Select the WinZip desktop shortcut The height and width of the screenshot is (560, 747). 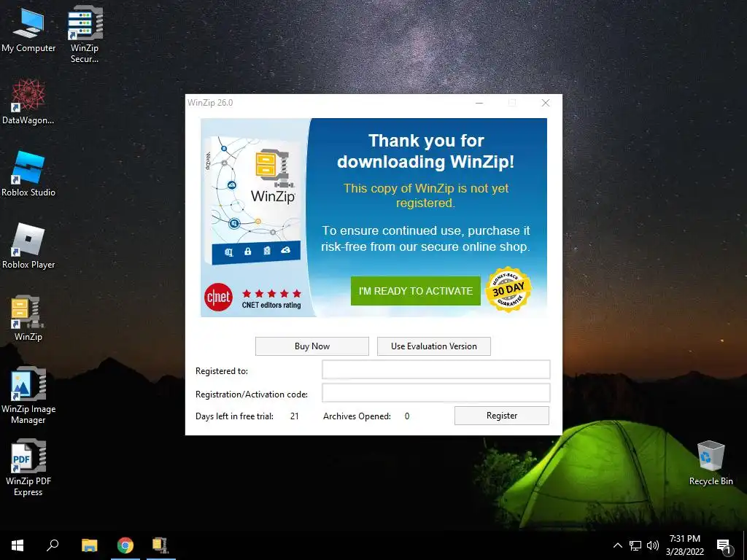click(28, 318)
